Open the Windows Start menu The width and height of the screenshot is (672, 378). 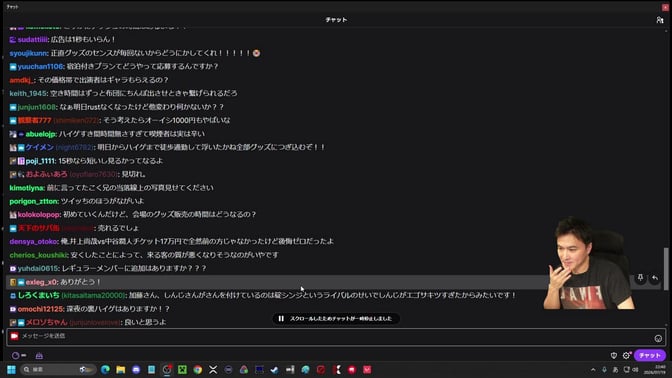tap(12, 369)
